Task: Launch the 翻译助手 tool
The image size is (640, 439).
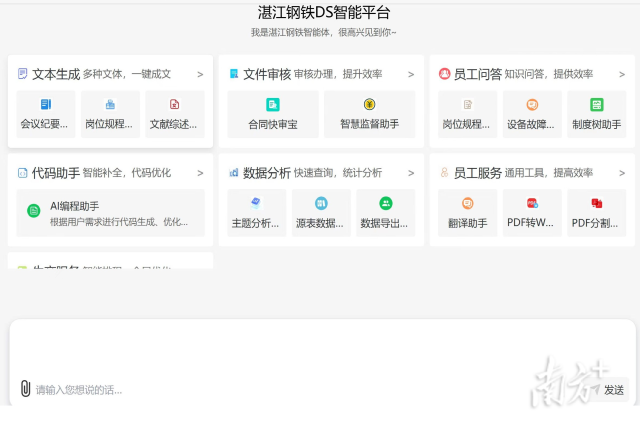Action: (468, 213)
